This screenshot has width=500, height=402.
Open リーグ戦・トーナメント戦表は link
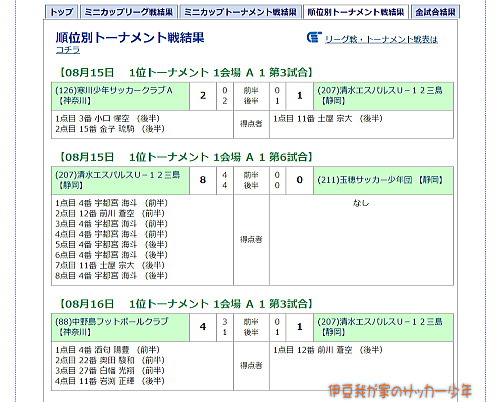click(x=381, y=40)
